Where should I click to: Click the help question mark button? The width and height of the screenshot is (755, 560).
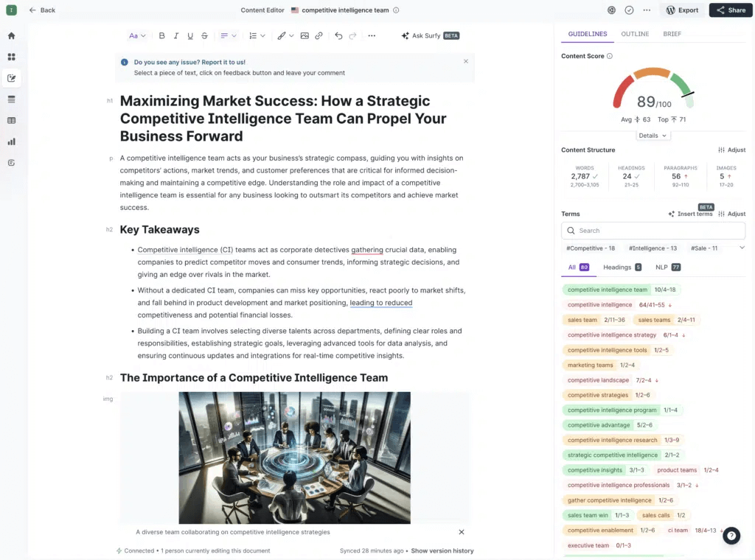point(730,536)
